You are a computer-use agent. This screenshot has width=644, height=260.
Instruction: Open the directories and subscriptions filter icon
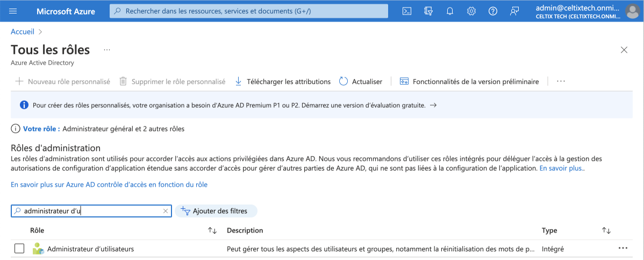click(428, 11)
